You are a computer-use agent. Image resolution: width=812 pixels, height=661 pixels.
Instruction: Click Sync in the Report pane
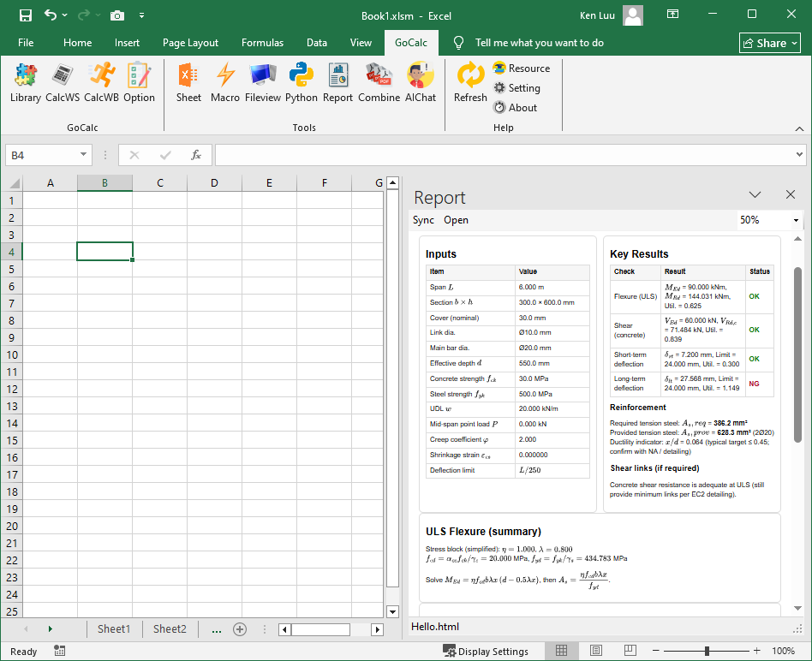pyautogui.click(x=423, y=220)
